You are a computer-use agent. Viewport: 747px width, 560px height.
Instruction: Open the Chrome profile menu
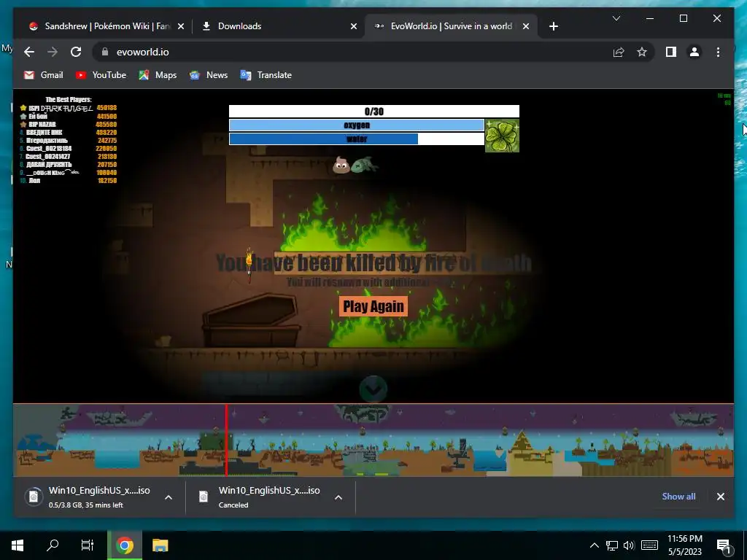694,52
